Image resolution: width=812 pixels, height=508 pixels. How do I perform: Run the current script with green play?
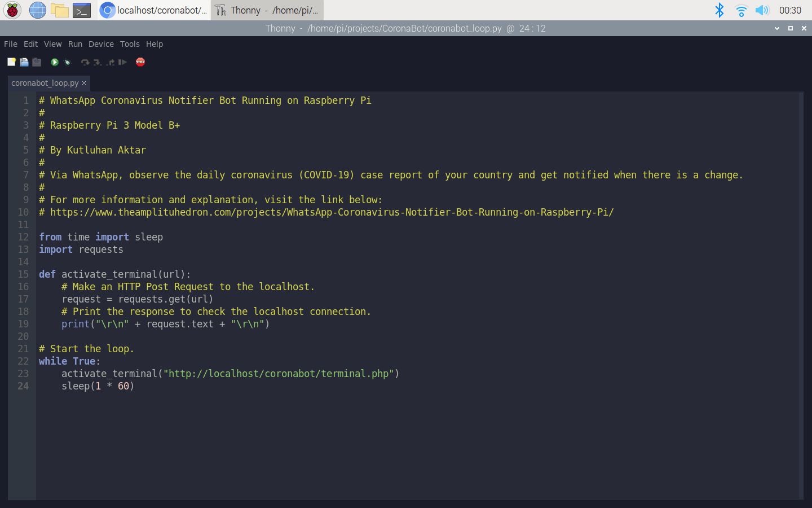55,62
